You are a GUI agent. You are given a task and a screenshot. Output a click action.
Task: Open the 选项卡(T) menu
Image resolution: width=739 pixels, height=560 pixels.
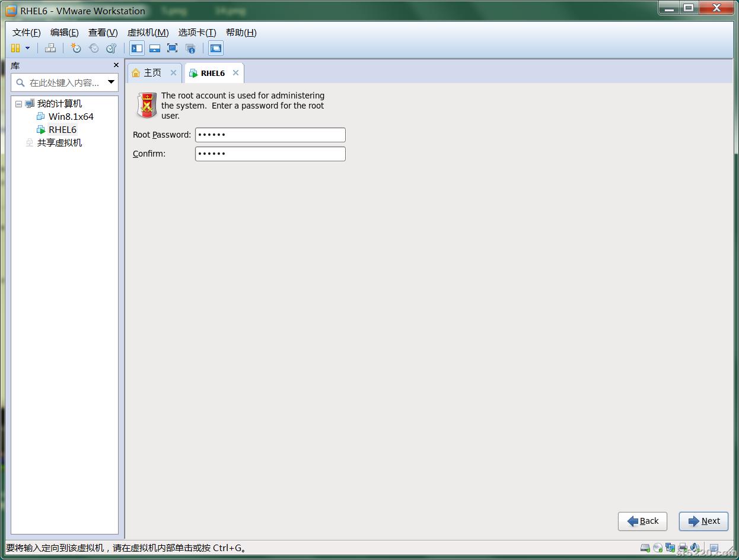(198, 33)
